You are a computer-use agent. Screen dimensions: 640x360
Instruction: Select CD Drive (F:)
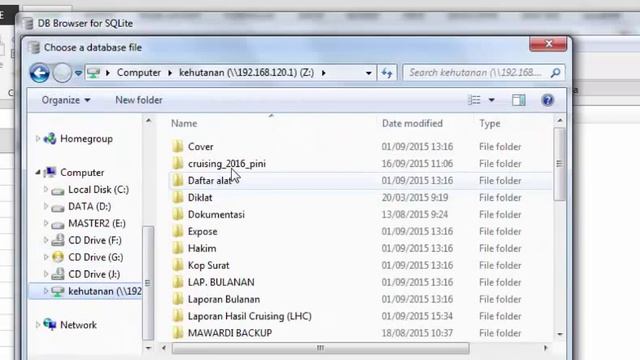pos(95,240)
